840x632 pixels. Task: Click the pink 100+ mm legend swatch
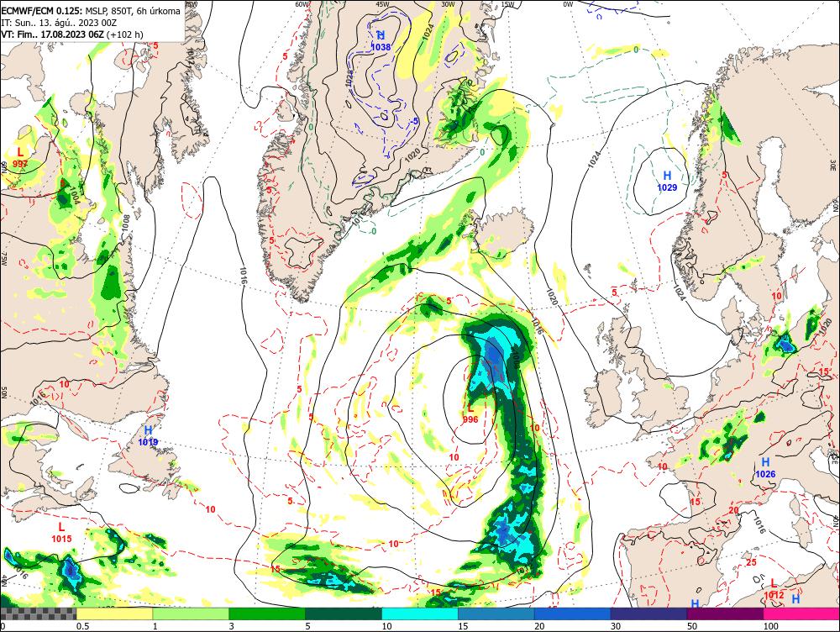click(x=801, y=614)
